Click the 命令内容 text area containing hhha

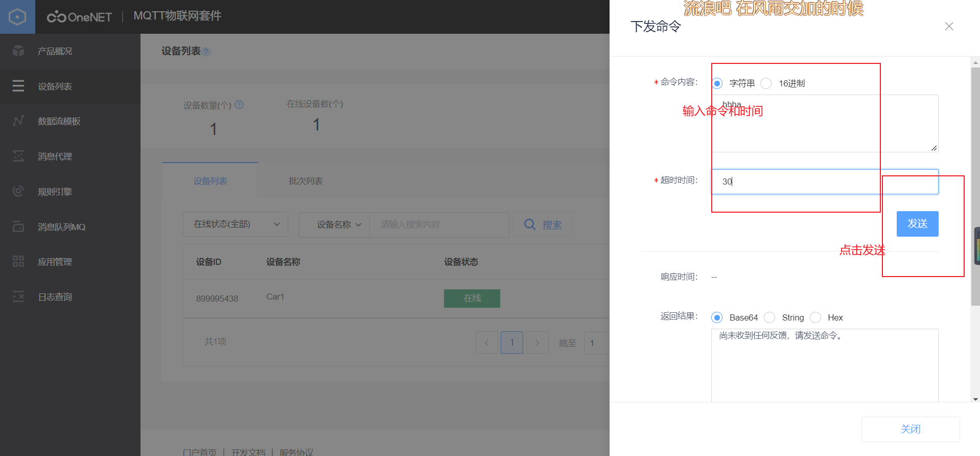tap(825, 123)
